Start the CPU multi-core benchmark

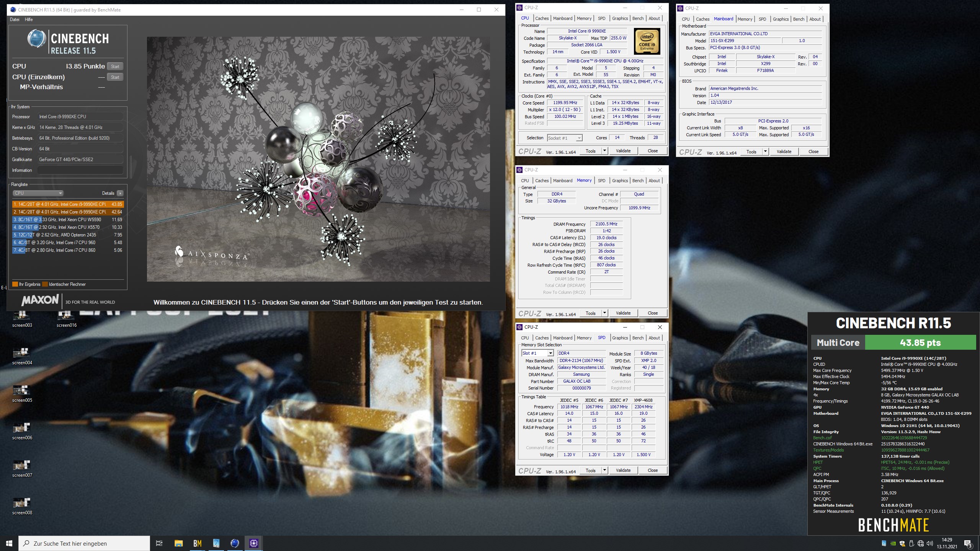point(115,66)
